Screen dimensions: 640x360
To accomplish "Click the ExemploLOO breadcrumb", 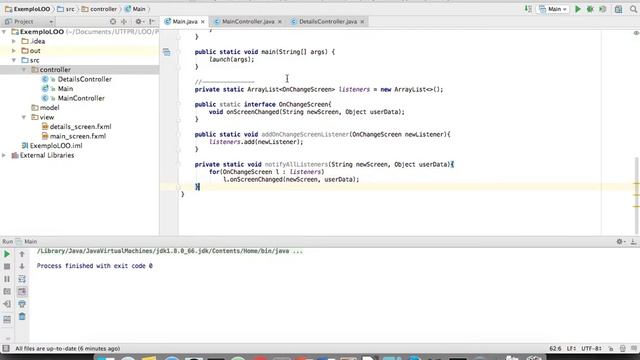I will click(x=28, y=9).
